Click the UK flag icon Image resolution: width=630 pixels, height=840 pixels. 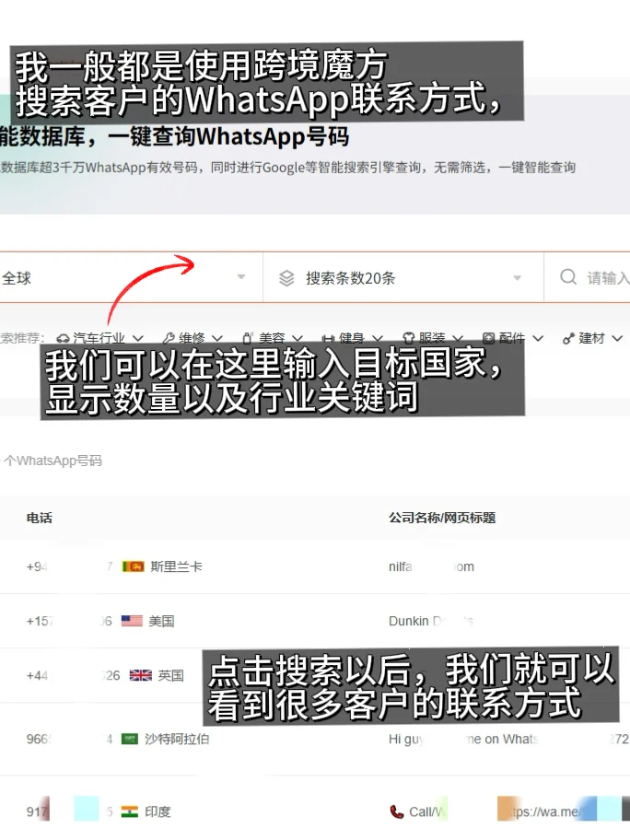[141, 675]
